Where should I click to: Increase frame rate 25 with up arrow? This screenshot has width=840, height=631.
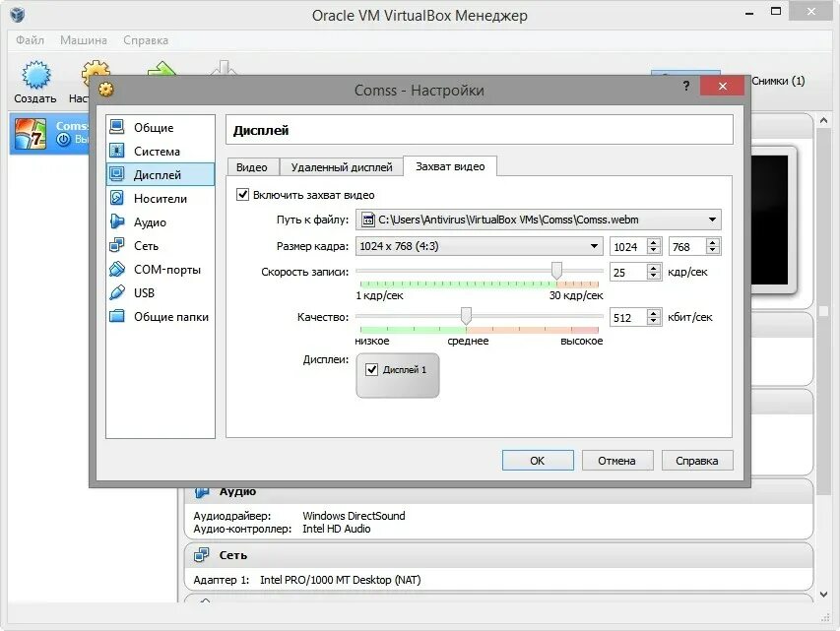click(x=653, y=269)
